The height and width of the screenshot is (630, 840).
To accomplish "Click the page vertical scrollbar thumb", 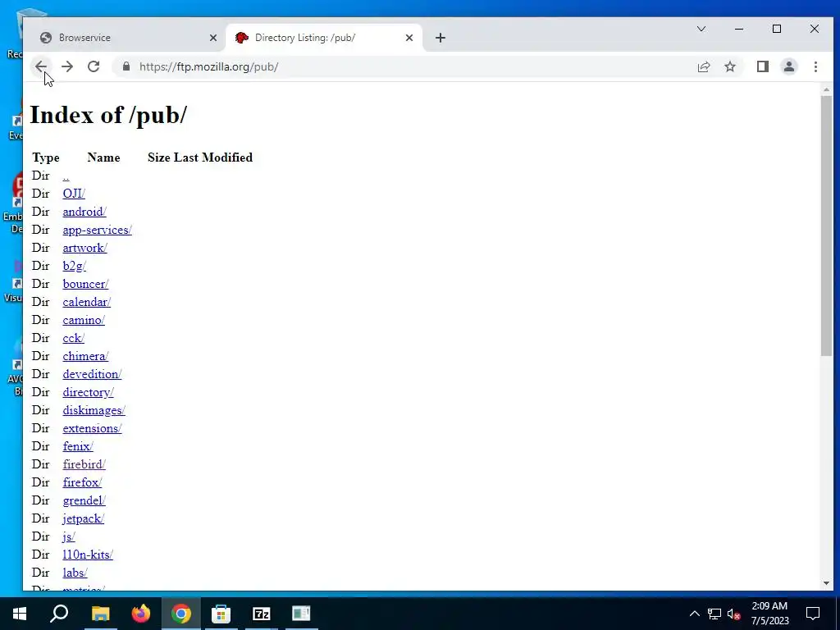I will point(826,225).
